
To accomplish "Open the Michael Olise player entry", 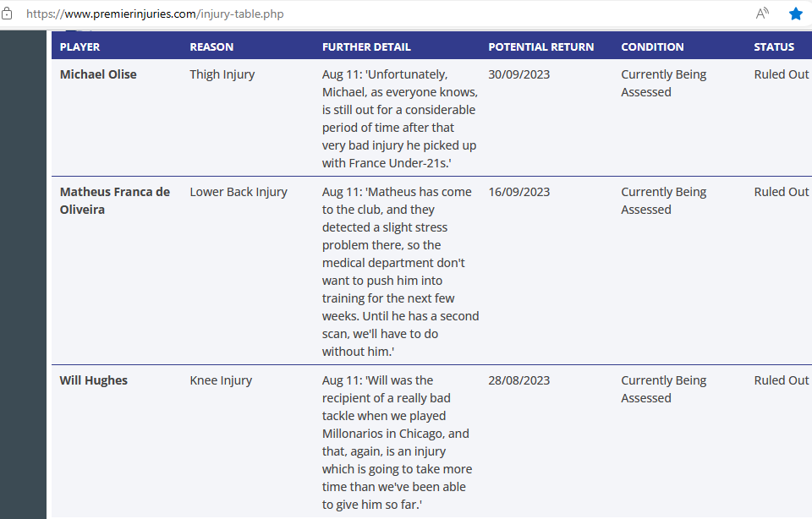I will click(x=98, y=74).
